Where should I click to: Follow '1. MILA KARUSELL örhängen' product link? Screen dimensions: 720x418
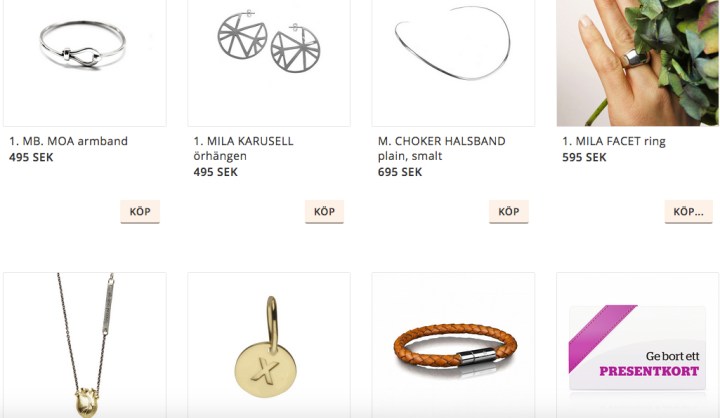point(243,148)
